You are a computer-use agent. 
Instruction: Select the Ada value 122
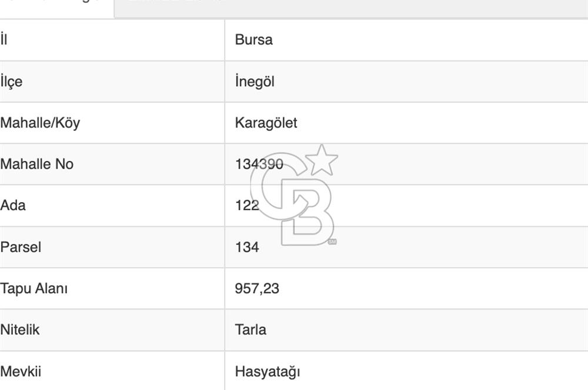pos(248,206)
